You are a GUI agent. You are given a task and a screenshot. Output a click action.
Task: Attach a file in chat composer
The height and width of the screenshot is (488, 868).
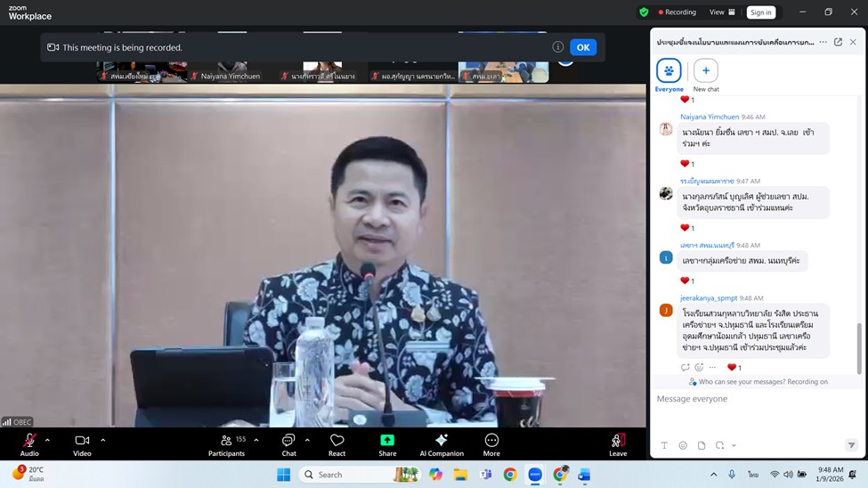(702, 445)
